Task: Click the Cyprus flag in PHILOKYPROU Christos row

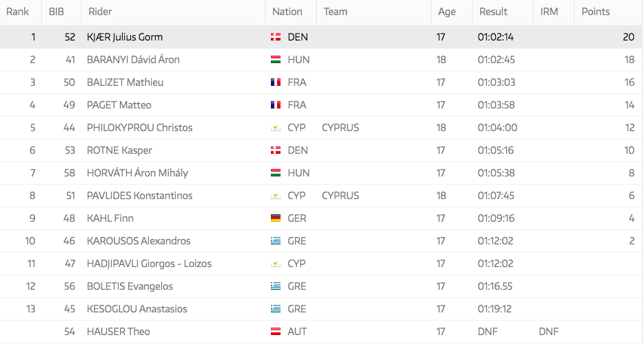Action: [276, 128]
